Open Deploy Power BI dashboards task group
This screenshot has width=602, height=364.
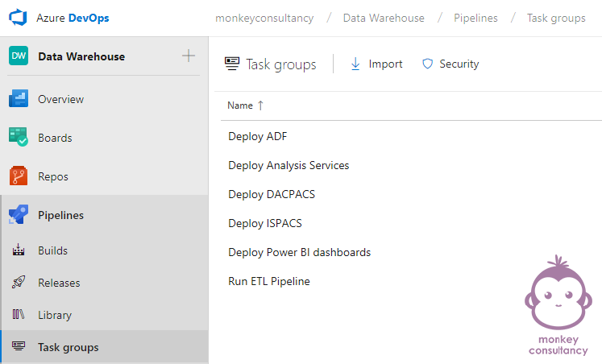click(x=300, y=252)
